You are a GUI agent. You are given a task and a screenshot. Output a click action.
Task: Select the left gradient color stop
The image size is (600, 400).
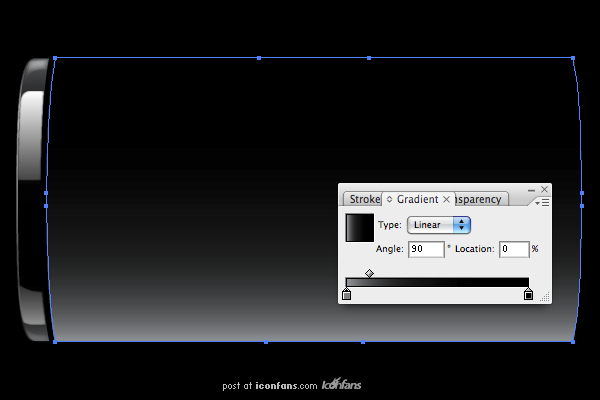coord(347,295)
